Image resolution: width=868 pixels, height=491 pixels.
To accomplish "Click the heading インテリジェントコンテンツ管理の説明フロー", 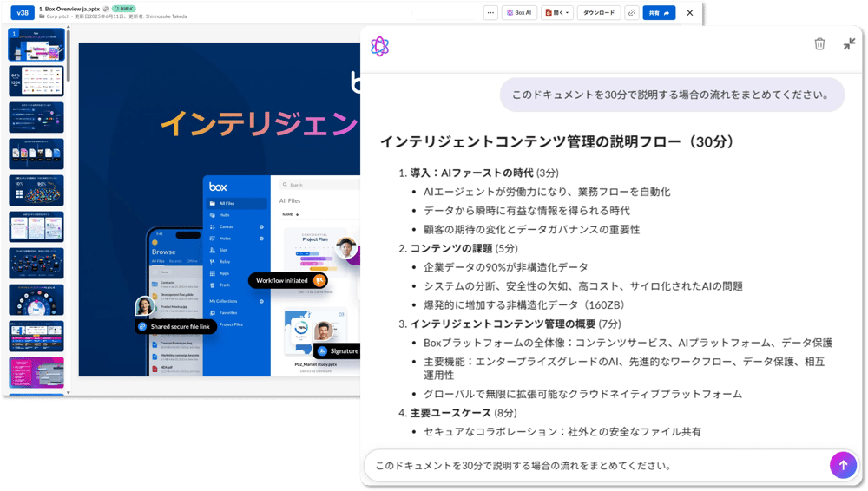I will [x=557, y=141].
